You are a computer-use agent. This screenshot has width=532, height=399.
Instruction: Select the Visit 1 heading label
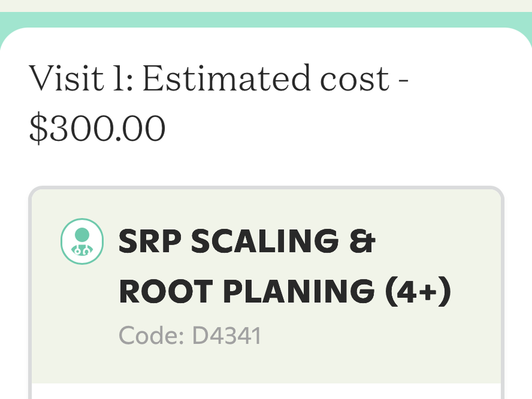click(81, 78)
